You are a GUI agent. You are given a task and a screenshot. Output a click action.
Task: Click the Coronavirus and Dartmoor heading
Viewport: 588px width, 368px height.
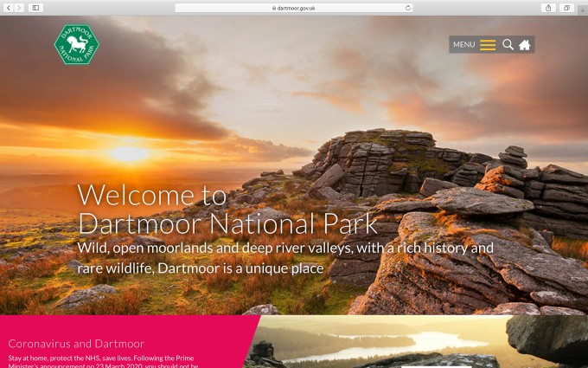coord(76,344)
